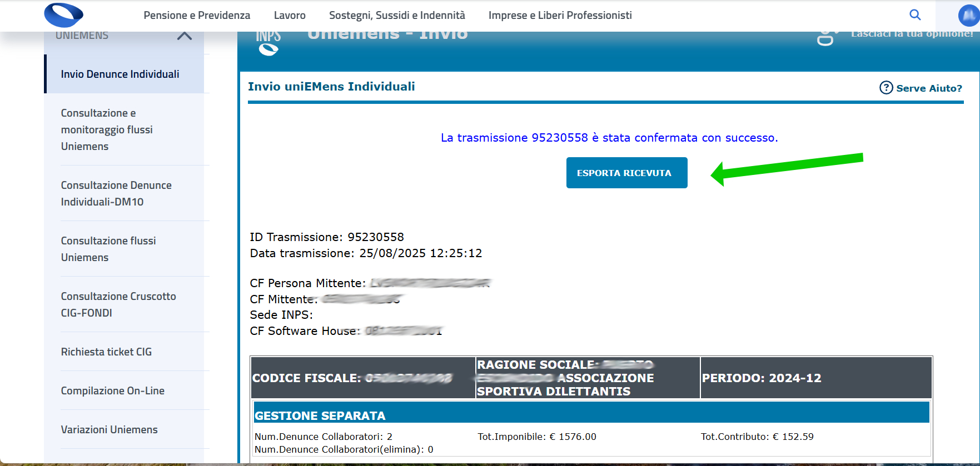
Task: Open the search magnifier icon
Action: (915, 15)
